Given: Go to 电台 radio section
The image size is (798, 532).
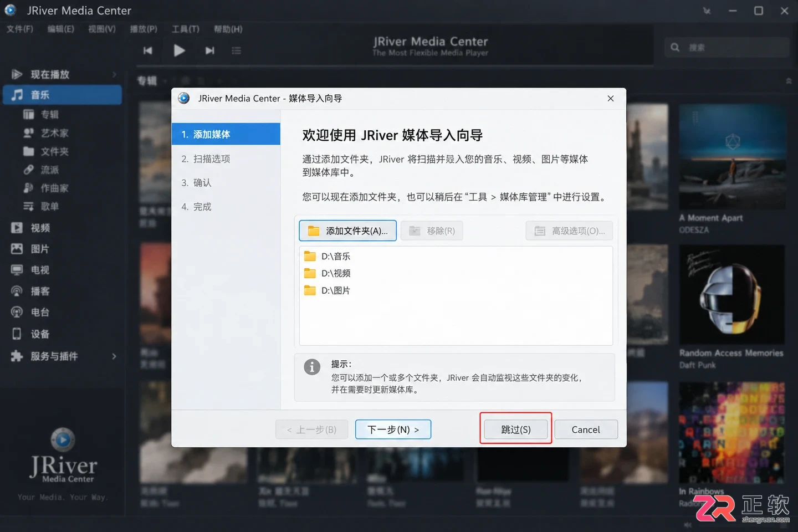Looking at the screenshot, I should click(x=31, y=312).
